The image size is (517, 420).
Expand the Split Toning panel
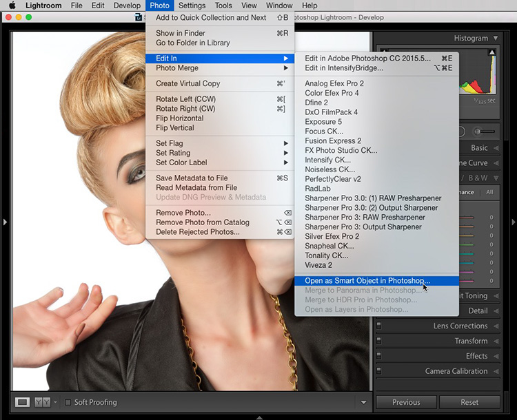click(x=496, y=296)
